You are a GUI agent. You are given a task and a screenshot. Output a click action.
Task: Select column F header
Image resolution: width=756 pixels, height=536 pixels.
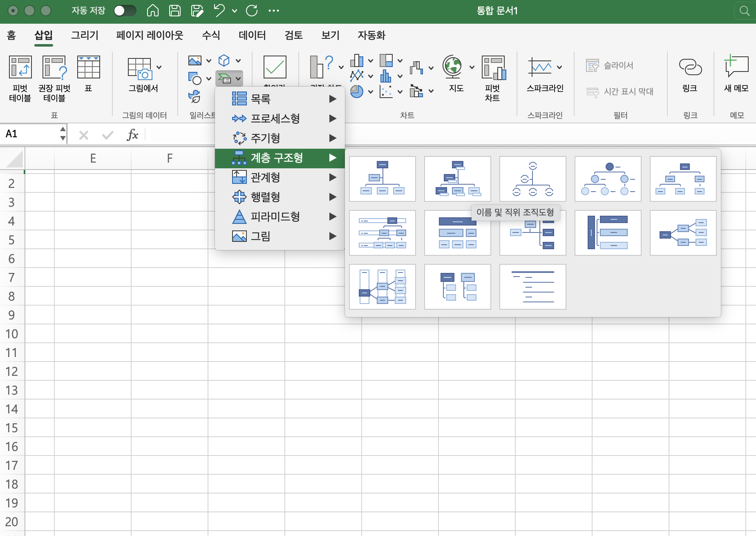pos(170,158)
